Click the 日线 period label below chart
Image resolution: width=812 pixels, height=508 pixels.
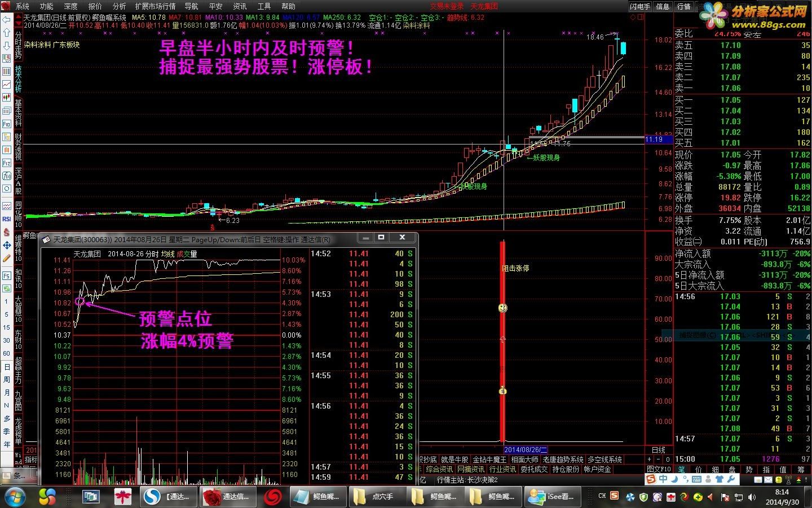659,450
